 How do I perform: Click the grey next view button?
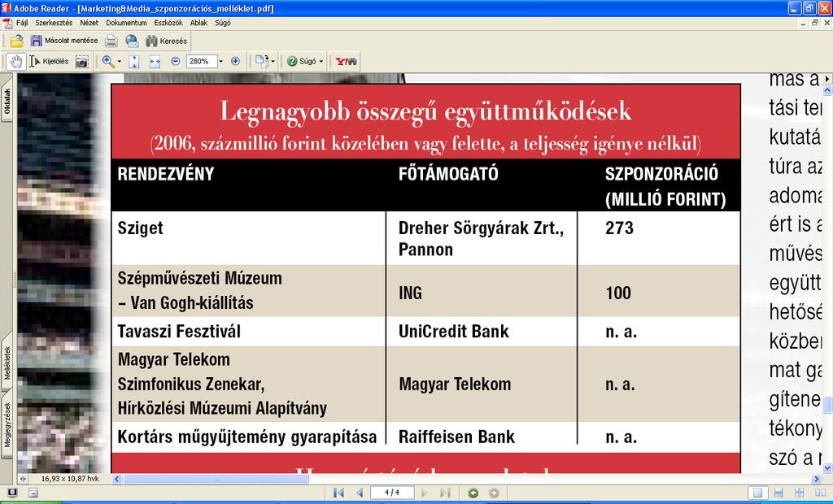(494, 493)
